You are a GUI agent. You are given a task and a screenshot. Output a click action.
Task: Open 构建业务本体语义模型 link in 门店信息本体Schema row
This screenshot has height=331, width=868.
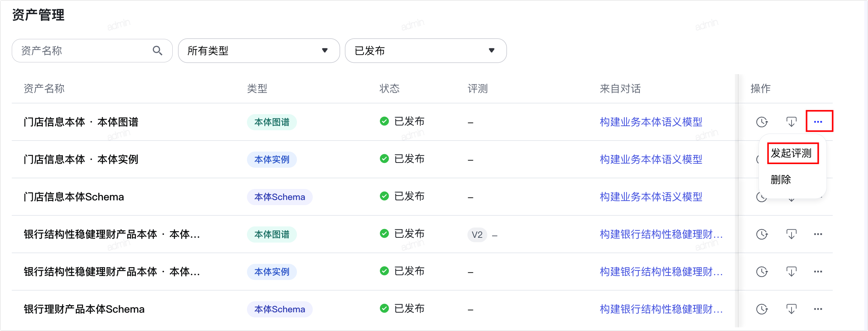tap(651, 197)
